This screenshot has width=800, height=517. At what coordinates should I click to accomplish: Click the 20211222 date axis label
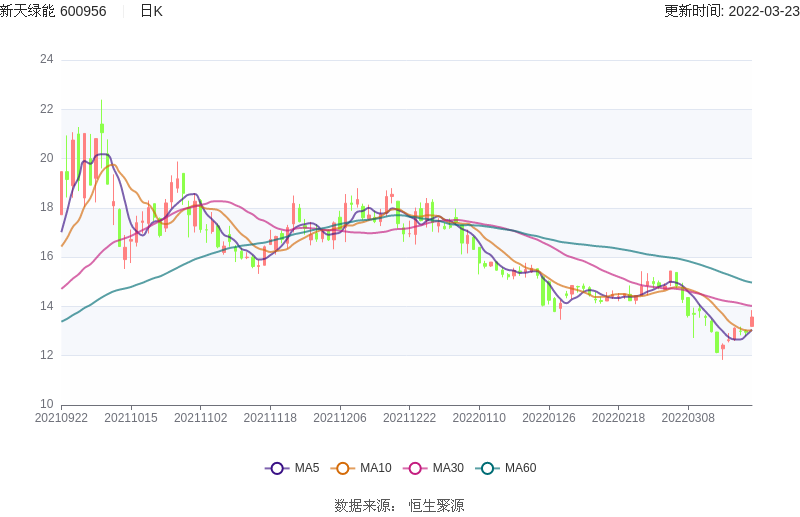409,418
